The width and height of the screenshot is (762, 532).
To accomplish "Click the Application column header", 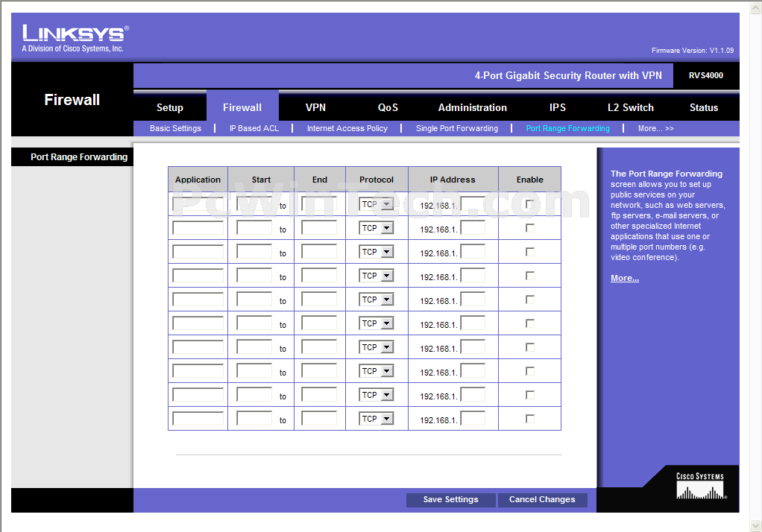I will coord(198,180).
